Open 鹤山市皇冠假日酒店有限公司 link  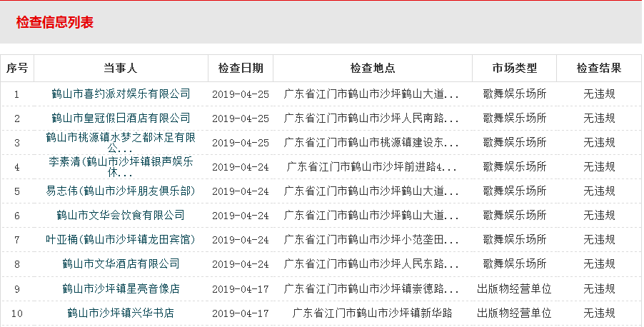[121, 118]
